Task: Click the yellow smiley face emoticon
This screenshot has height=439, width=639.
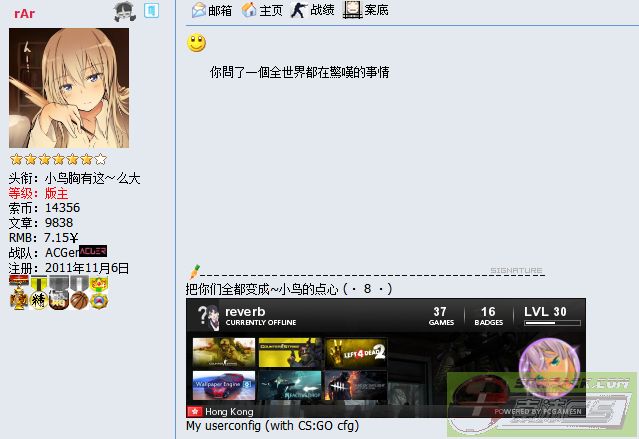Action: [x=197, y=43]
